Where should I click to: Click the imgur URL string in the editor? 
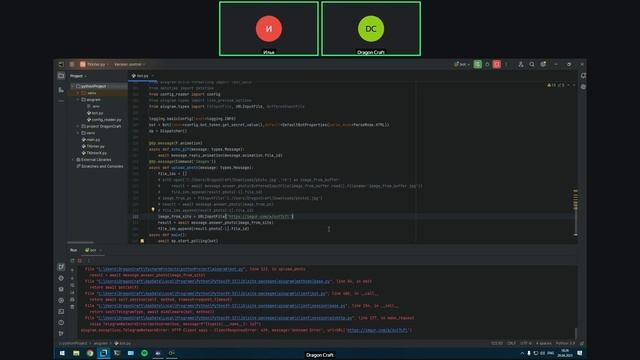[259, 216]
